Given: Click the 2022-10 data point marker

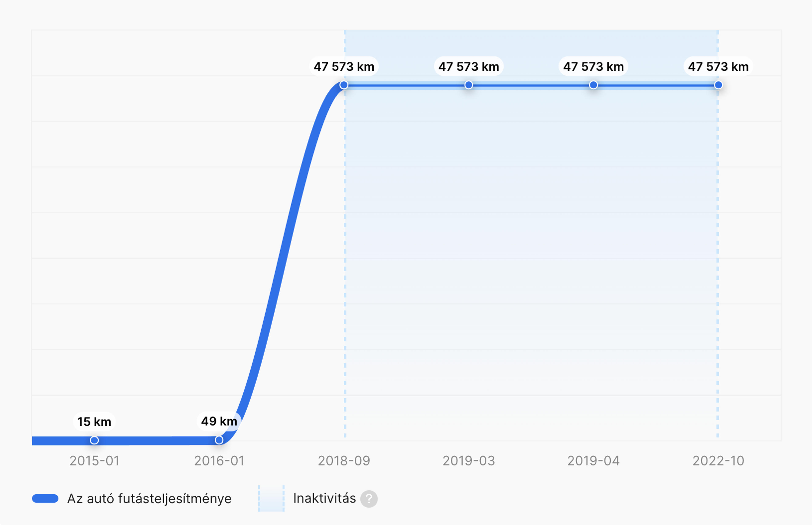Looking at the screenshot, I should pos(718,85).
